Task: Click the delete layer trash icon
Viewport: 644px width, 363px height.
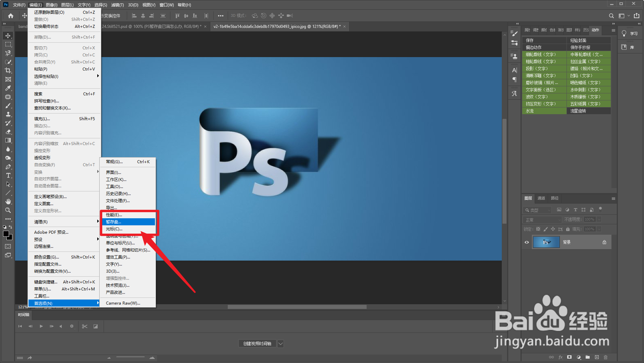Action: coord(605,357)
